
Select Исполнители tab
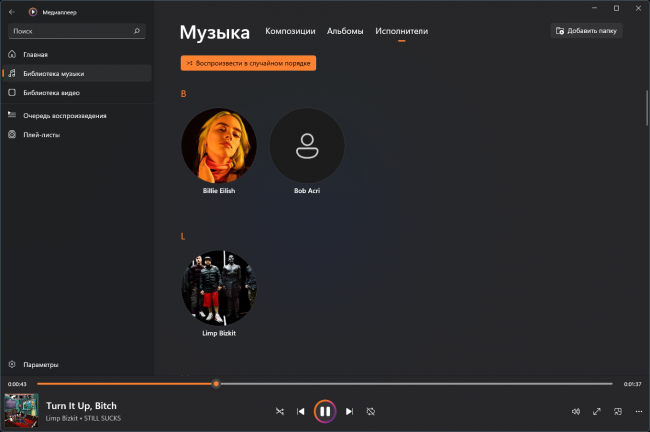pos(401,31)
